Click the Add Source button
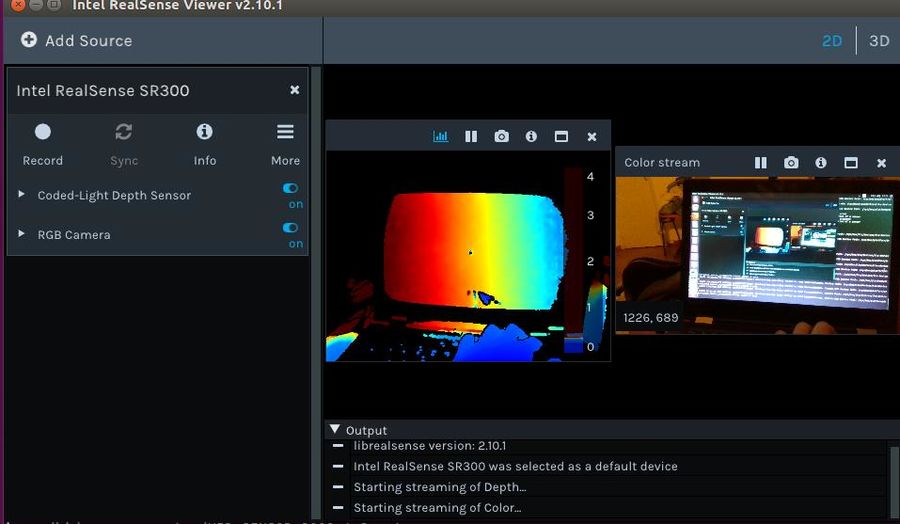 click(77, 41)
